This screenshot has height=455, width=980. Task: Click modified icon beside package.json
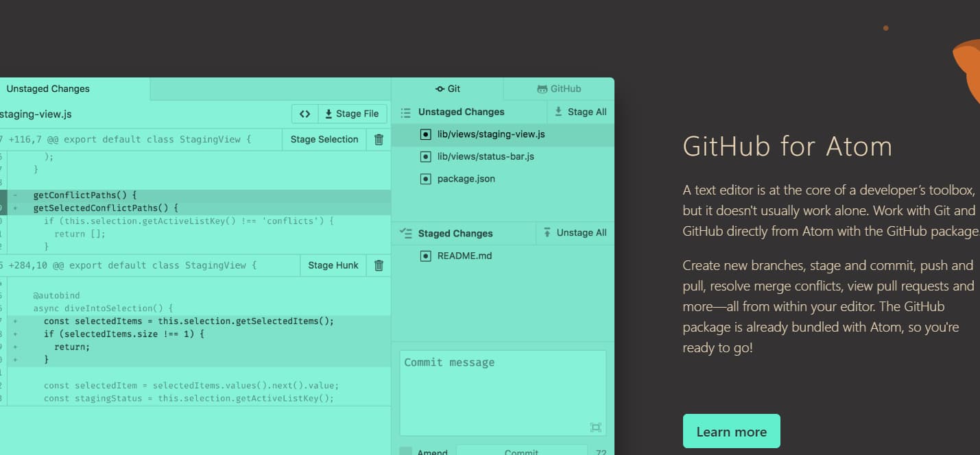(425, 179)
